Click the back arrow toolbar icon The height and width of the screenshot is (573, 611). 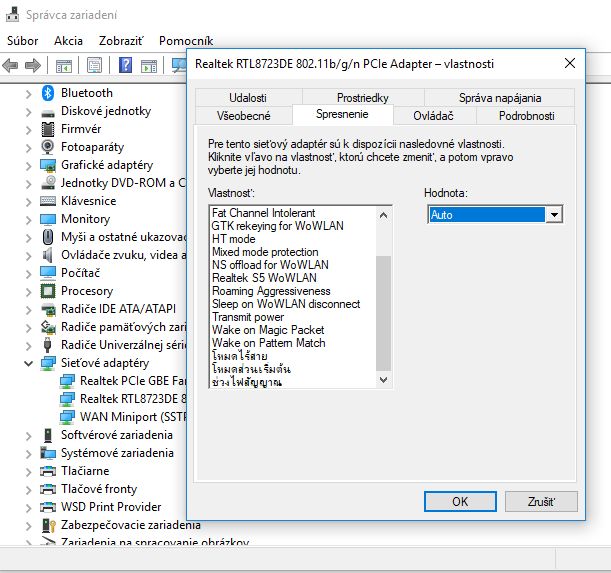(10, 65)
